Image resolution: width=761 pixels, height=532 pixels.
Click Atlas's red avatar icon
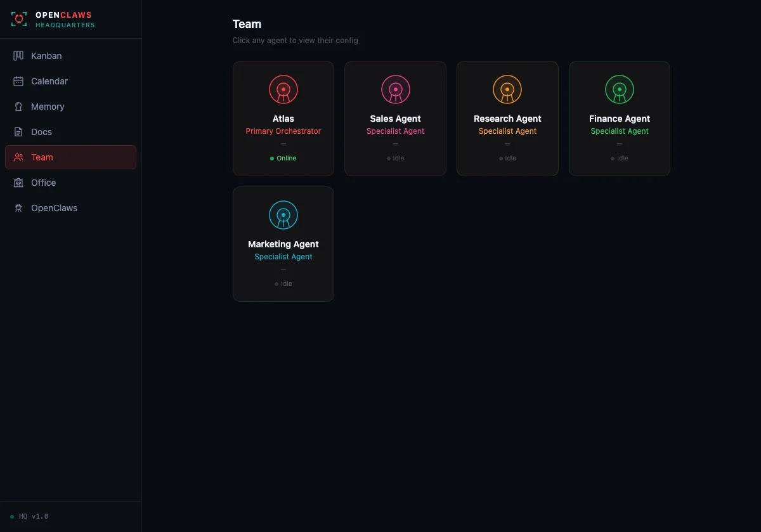283,89
